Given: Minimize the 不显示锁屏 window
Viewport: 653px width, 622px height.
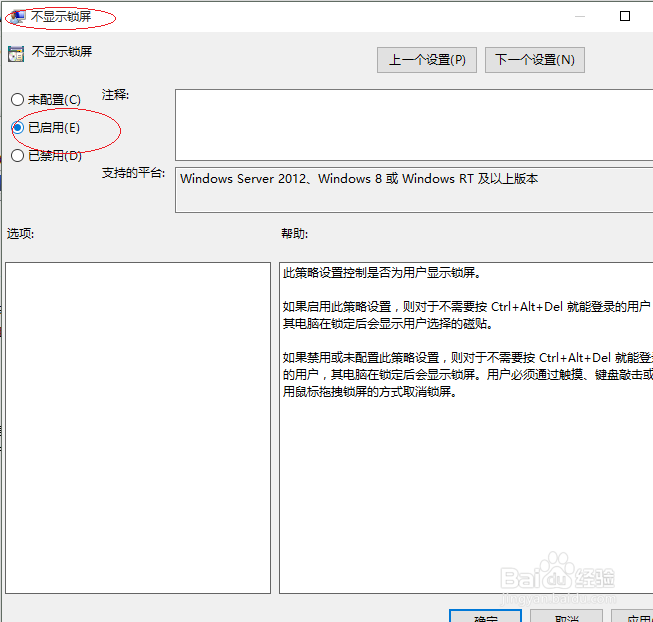Looking at the screenshot, I should [580, 16].
